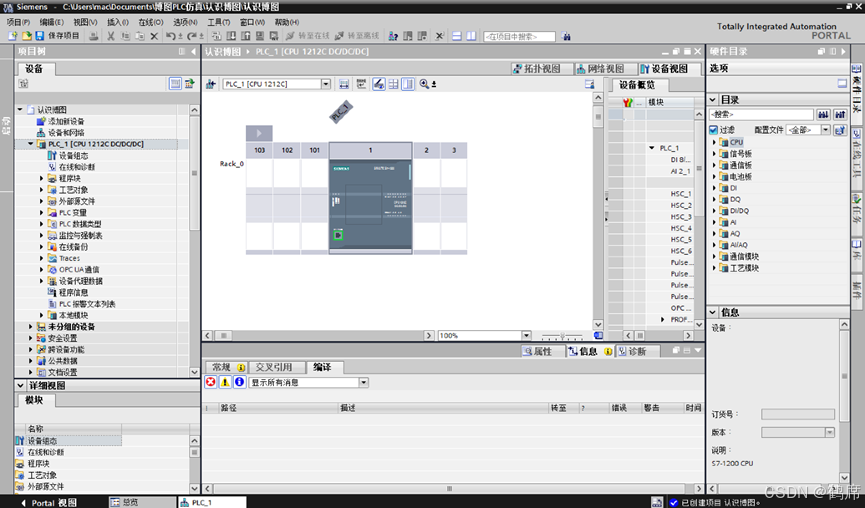Click the download to device icon

point(231,36)
